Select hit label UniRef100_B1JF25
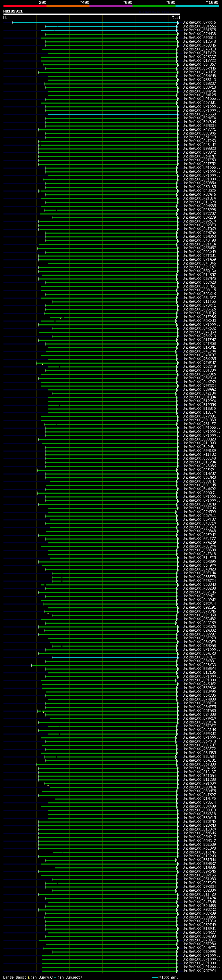This screenshot has width=222, height=980. 199,558
